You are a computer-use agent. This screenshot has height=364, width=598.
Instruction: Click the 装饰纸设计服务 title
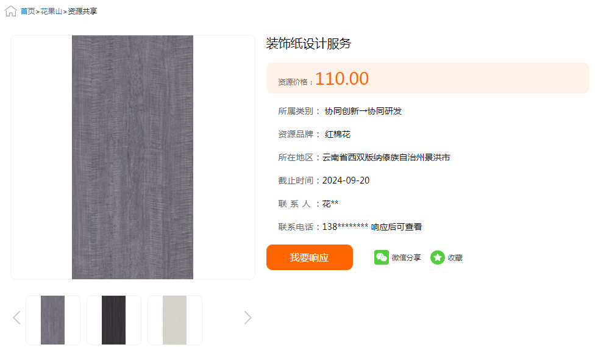click(308, 43)
